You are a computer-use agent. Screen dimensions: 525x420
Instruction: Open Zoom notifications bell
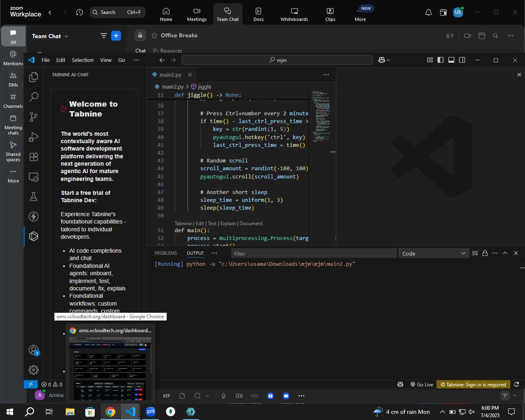(429, 12)
